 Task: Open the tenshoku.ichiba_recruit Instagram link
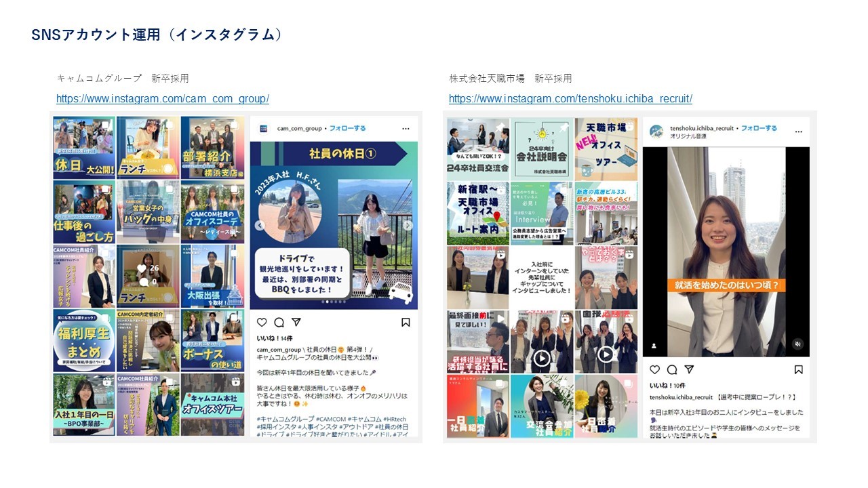[x=570, y=99]
